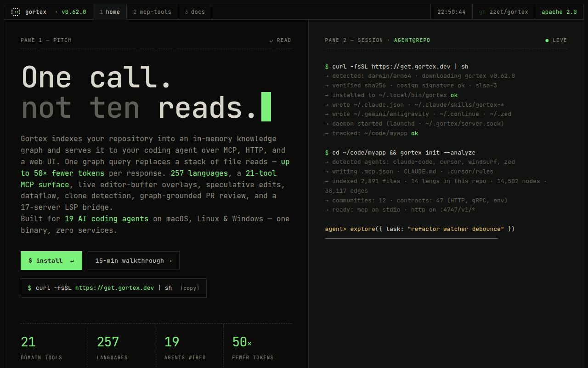Viewport: 588px width, 368px height.
Task: Open the zzet/gortex GitHub link
Action: pos(503,12)
